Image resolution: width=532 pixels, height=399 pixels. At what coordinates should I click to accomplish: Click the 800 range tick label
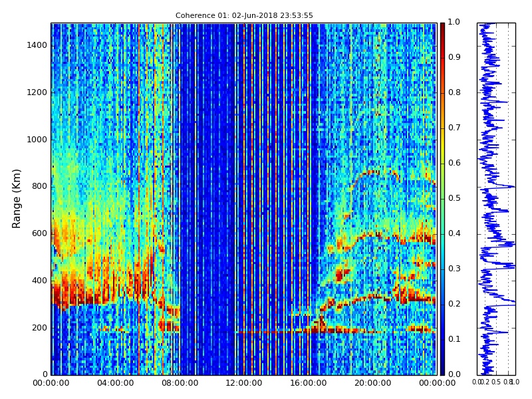coord(39,186)
